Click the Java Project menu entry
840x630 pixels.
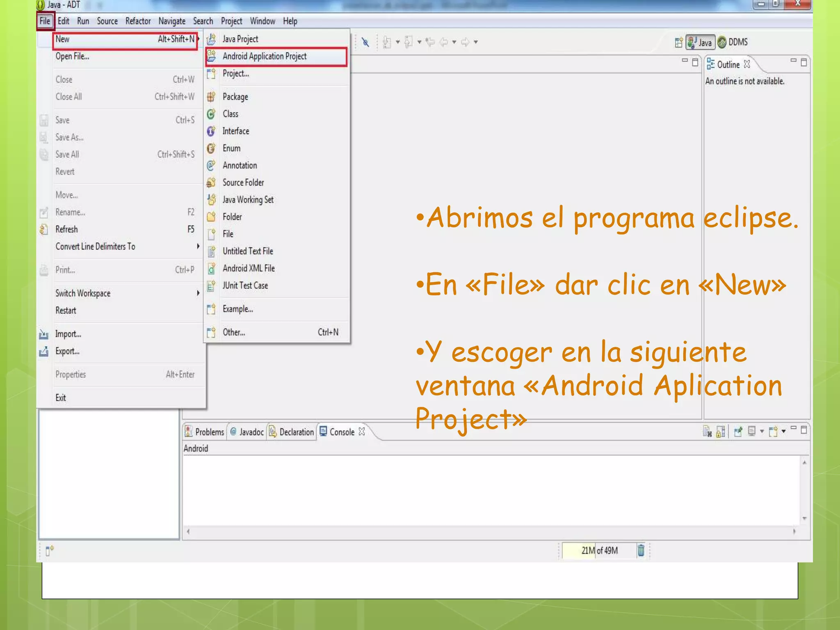coord(240,39)
